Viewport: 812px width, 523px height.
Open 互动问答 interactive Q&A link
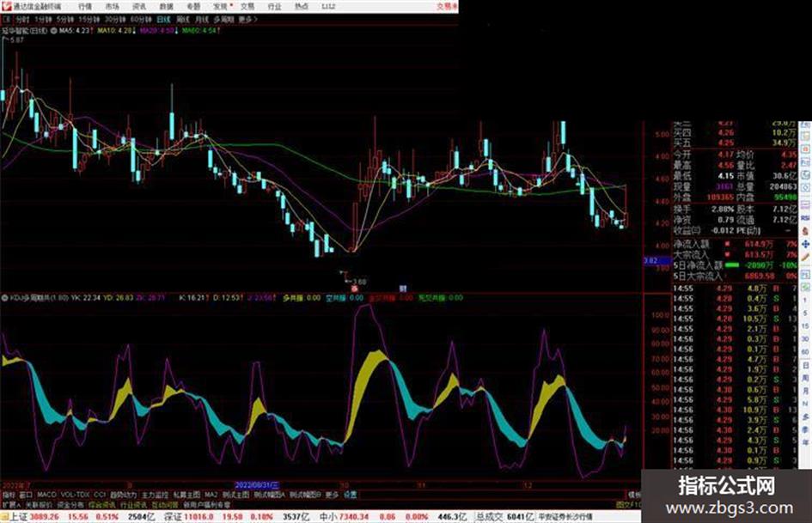(x=165, y=505)
